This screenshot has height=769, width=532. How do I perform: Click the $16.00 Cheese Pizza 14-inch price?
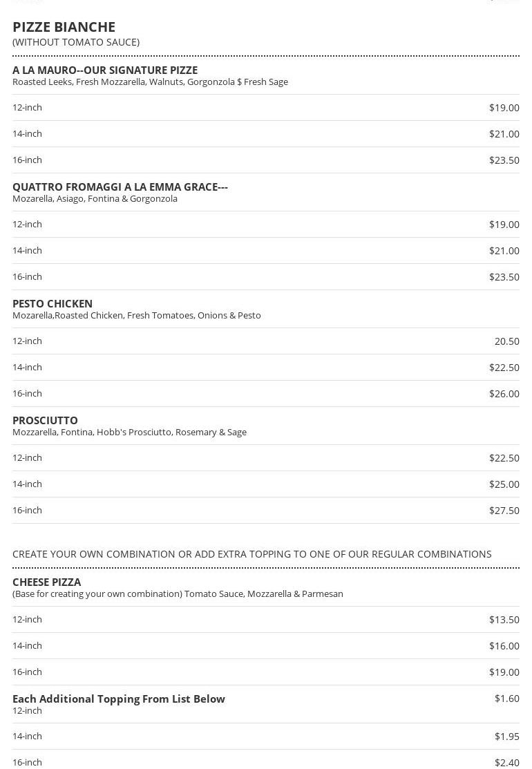point(504,645)
